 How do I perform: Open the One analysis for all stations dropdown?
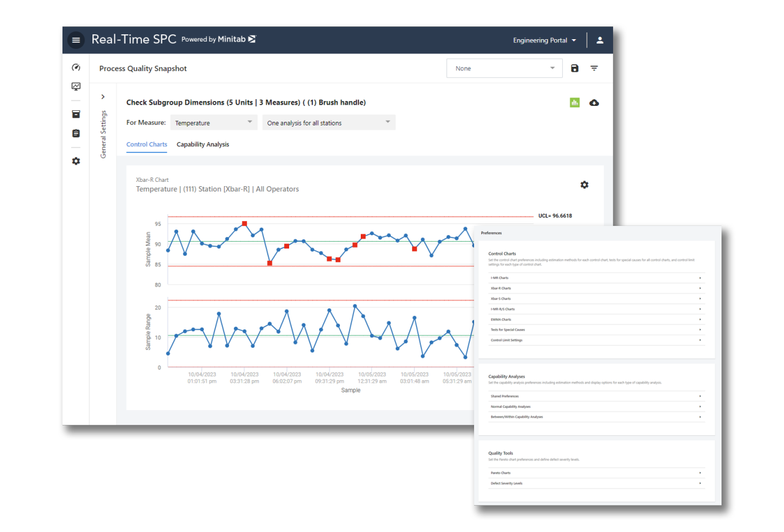329,122
